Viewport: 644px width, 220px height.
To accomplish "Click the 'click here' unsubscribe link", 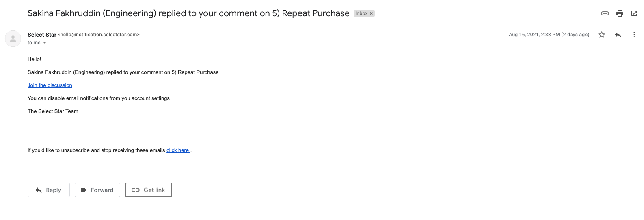I will [178, 150].
